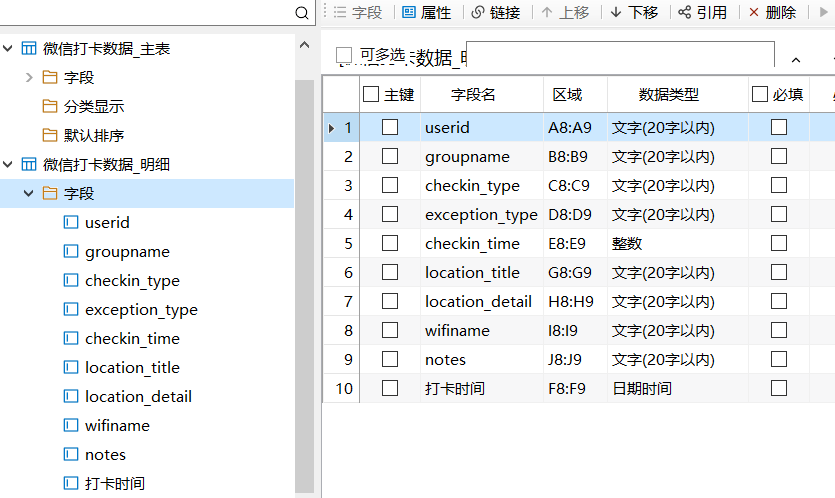The height and width of the screenshot is (498, 835).
Task: Click the 数据类型 column header
Action: 668,95
